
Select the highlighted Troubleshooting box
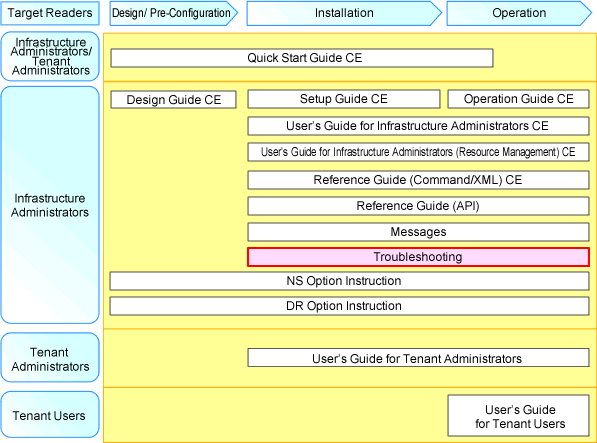click(418, 257)
